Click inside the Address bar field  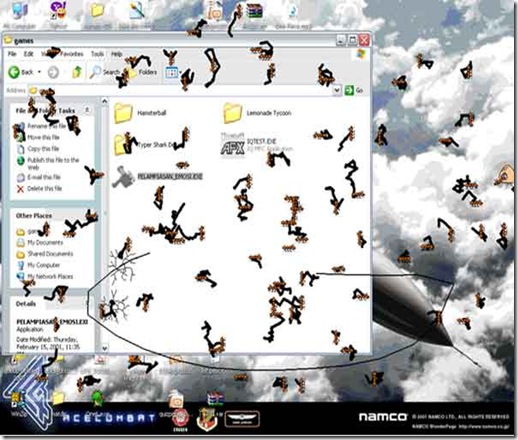tap(182, 90)
